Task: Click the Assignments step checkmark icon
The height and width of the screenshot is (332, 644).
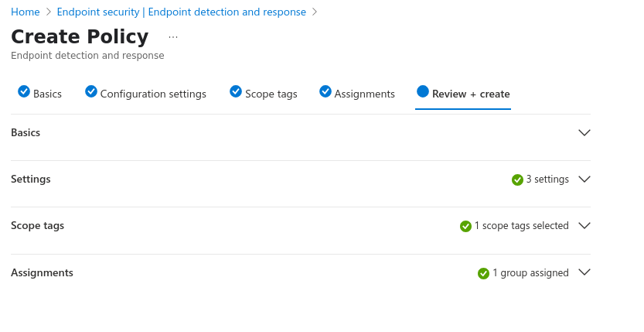Action: click(325, 92)
